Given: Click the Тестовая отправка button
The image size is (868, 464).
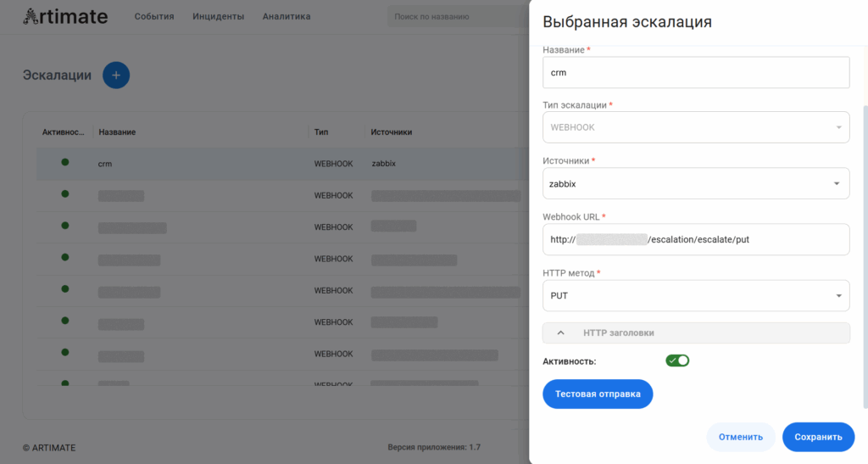Looking at the screenshot, I should click(x=598, y=394).
